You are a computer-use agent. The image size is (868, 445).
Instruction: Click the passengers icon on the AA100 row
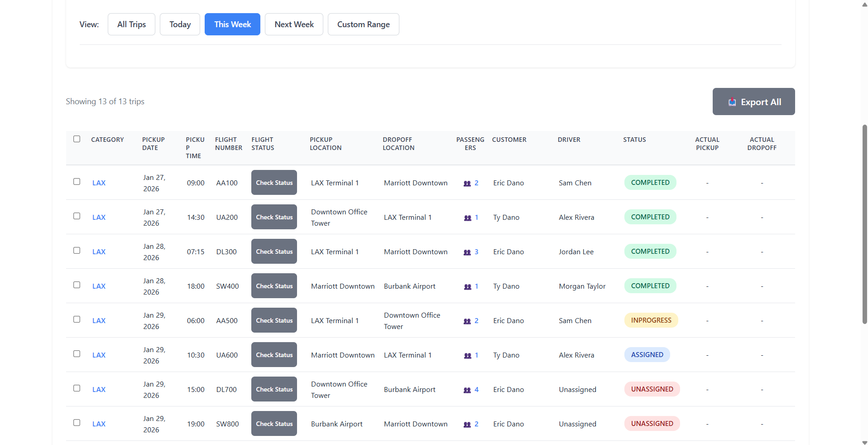point(467,183)
